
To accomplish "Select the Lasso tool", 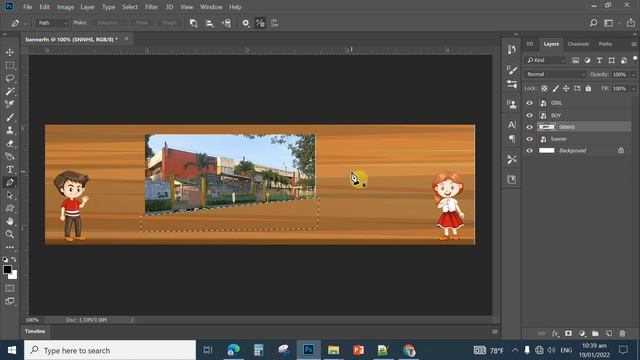I will point(10,78).
